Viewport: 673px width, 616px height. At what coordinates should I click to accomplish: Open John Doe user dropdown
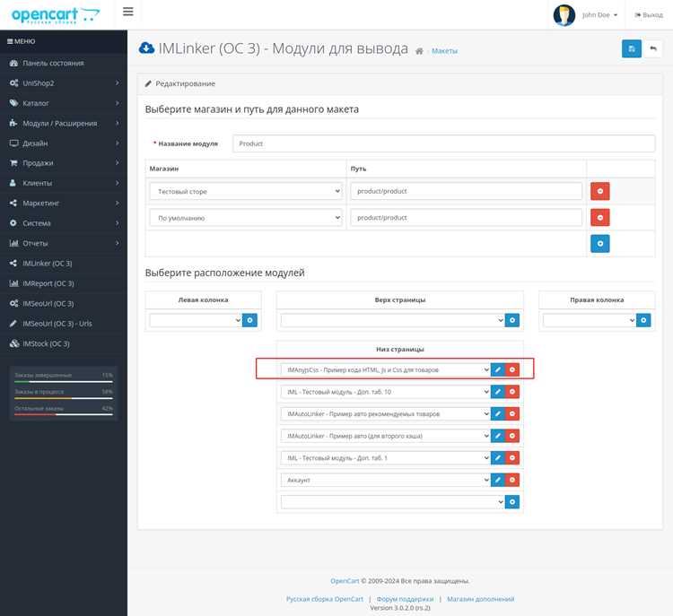599,15
